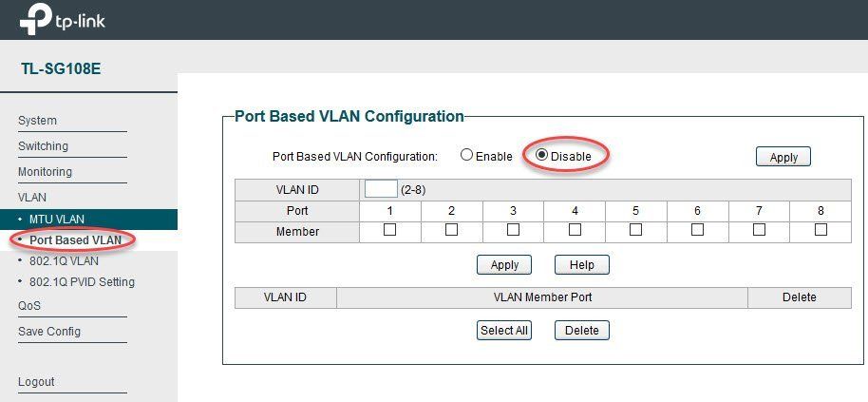Check the Member box for port 1

tap(389, 229)
